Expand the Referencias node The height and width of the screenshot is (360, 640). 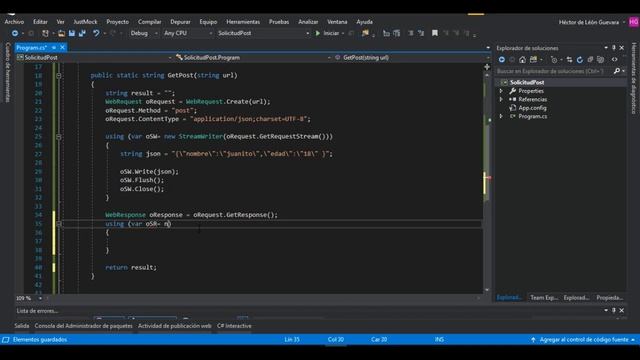[x=501, y=99]
